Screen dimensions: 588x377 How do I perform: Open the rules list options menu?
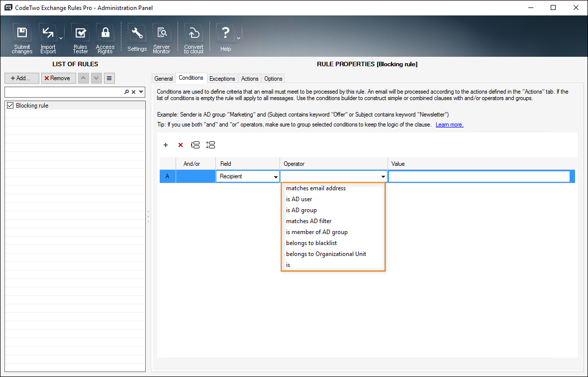click(109, 78)
